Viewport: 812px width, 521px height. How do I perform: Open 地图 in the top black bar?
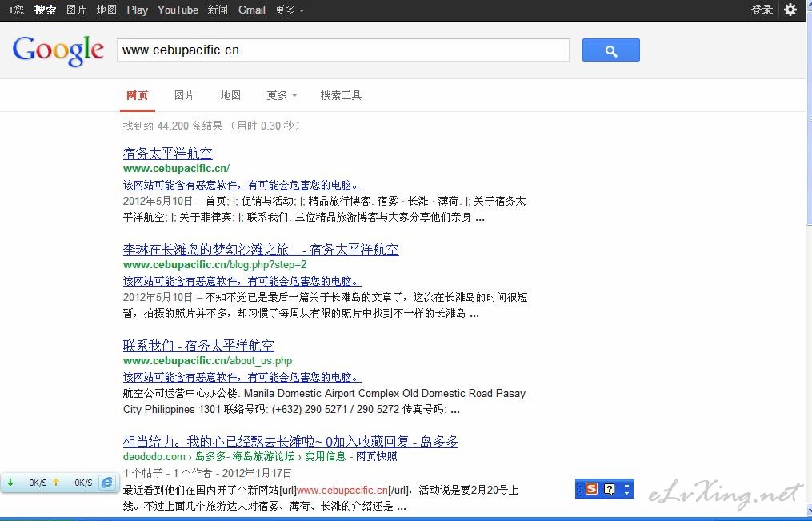(x=106, y=10)
